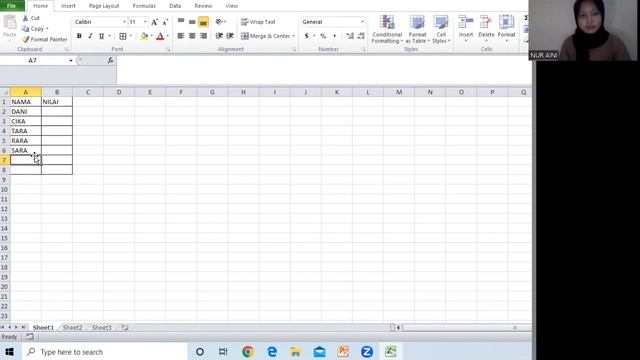Switch to the Sheet2 tab
Viewport: 640px width, 360px height.
click(x=72, y=327)
